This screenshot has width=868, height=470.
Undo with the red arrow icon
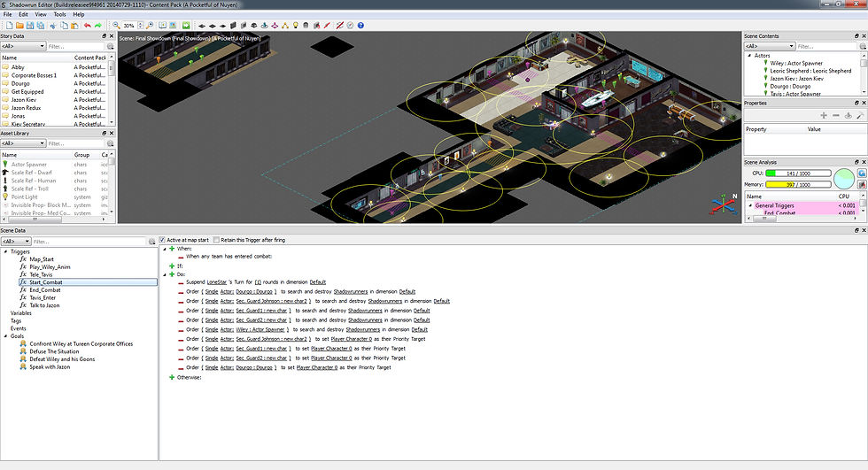pos(88,26)
